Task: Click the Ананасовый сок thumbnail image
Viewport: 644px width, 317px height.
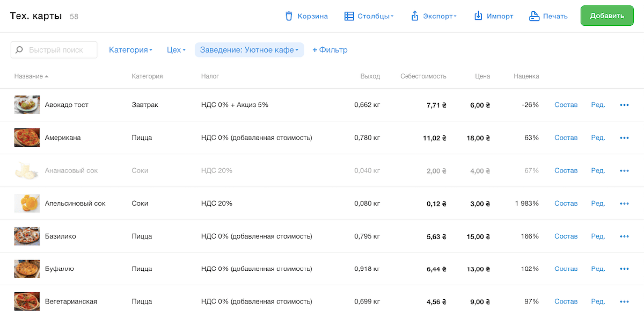Action: pos(27,171)
